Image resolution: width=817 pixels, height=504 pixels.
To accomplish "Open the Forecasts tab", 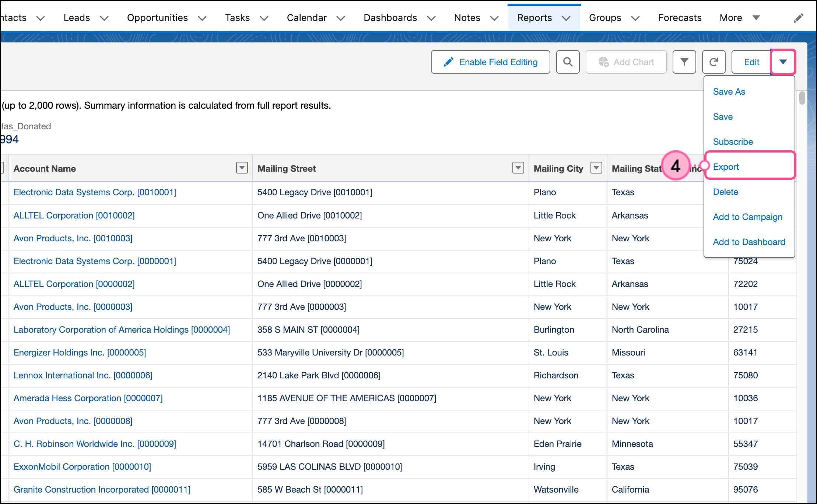I will [x=680, y=18].
